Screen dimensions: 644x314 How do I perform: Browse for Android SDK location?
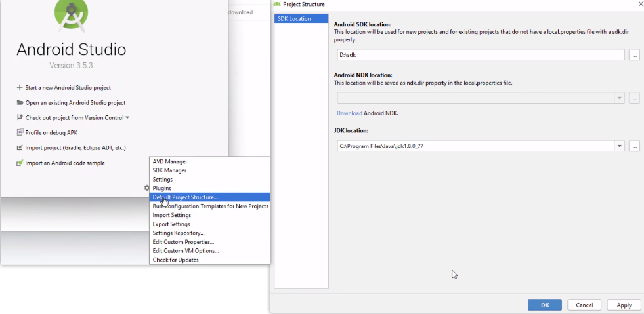[634, 54]
